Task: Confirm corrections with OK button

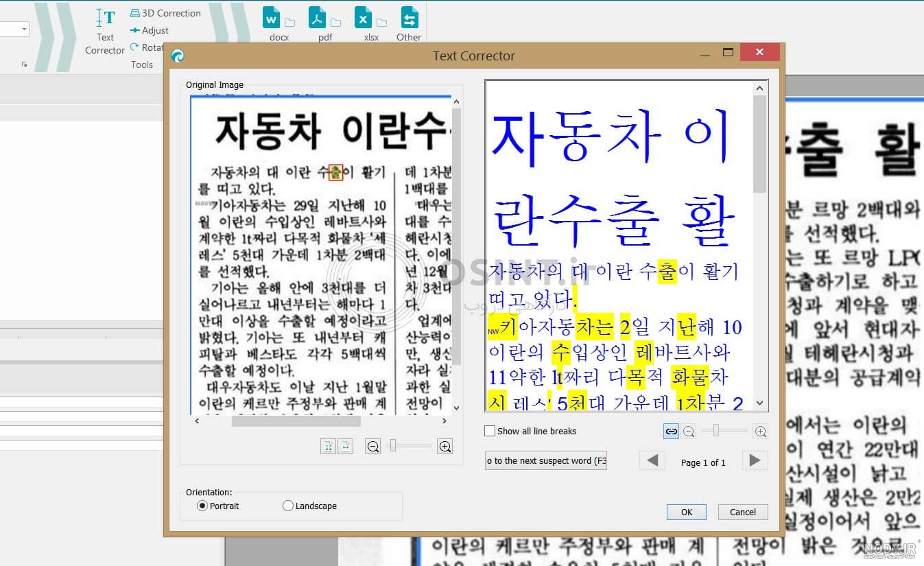Action: (687, 512)
